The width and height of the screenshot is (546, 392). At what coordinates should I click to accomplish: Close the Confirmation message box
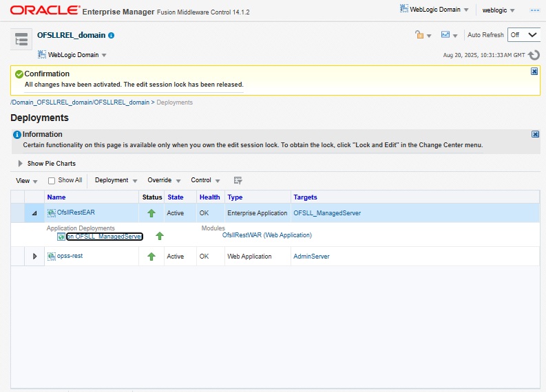[534, 72]
